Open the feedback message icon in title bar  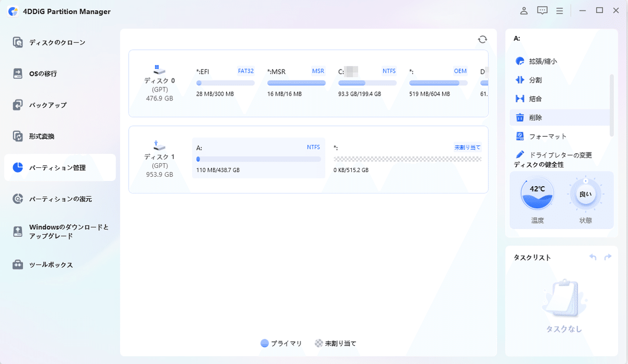pos(542,10)
